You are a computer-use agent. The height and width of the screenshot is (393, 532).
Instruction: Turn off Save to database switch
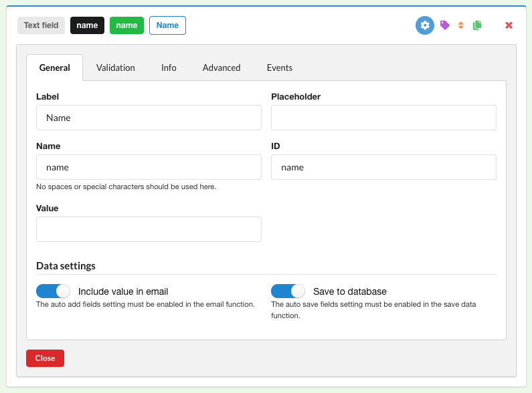point(288,291)
